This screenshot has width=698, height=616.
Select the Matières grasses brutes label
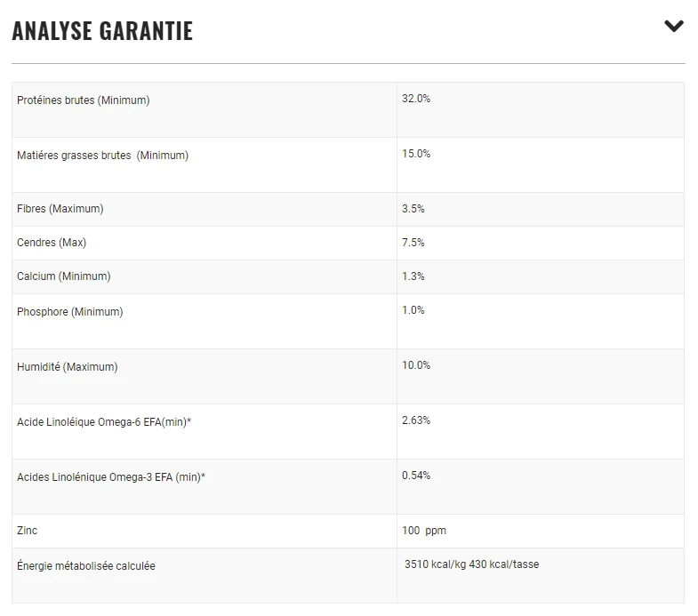pos(103,156)
